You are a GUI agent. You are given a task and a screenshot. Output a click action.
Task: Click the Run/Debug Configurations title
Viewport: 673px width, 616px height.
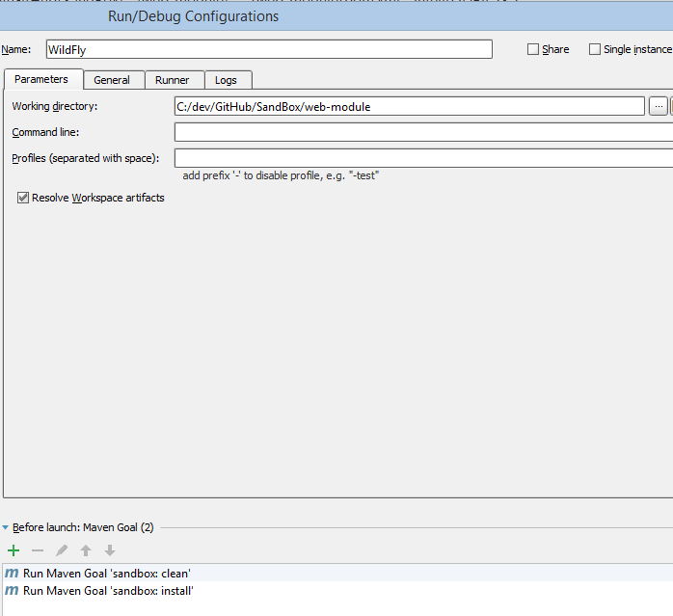(x=193, y=16)
